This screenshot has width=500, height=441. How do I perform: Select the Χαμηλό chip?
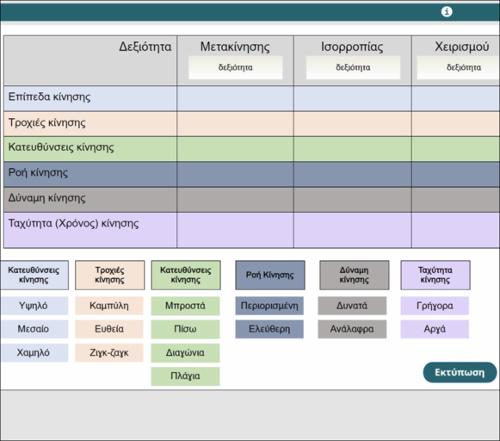tap(33, 353)
